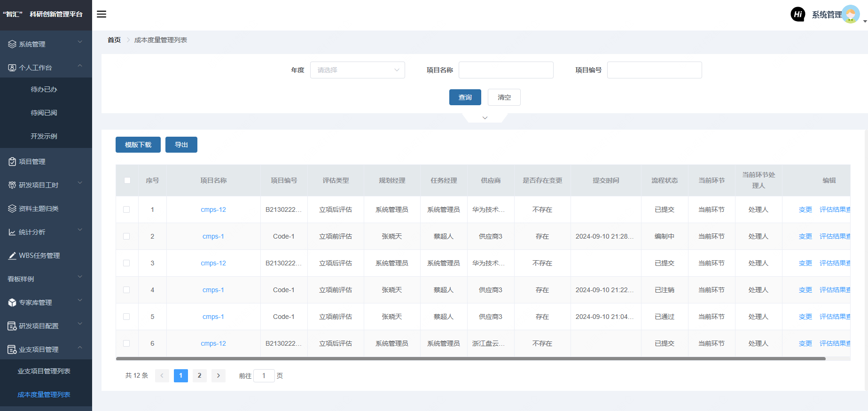Click the 查询 search button
The image size is (868, 411).
465,97
